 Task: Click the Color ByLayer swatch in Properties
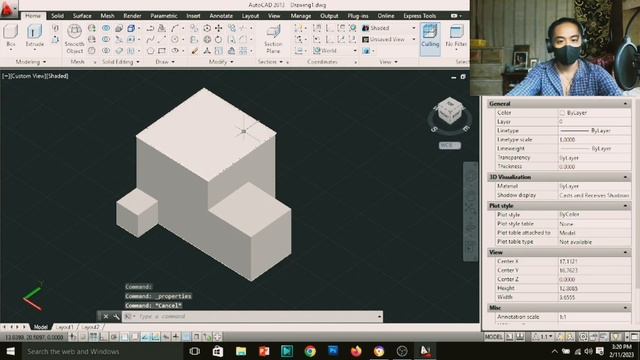[562, 113]
